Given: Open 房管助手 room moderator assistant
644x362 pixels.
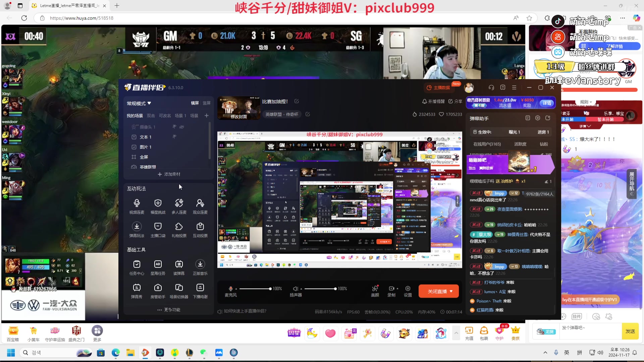Looking at the screenshot, I should (x=158, y=291).
